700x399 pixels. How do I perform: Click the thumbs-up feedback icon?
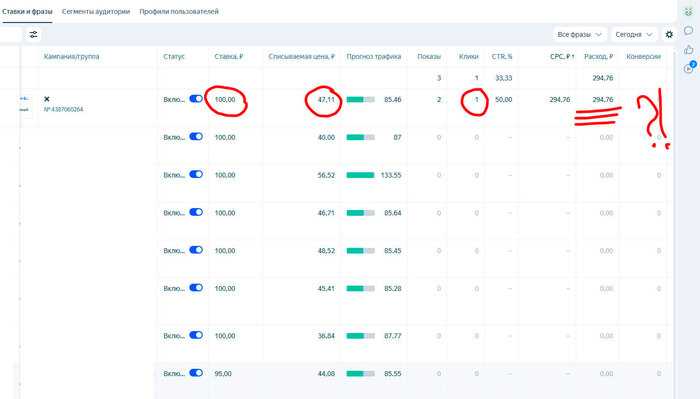coord(688,50)
